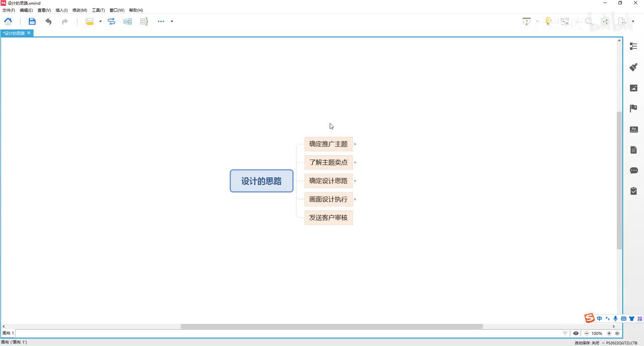Open the filter funnel in status bar
Screen dimensions: 644x346
coord(565,333)
